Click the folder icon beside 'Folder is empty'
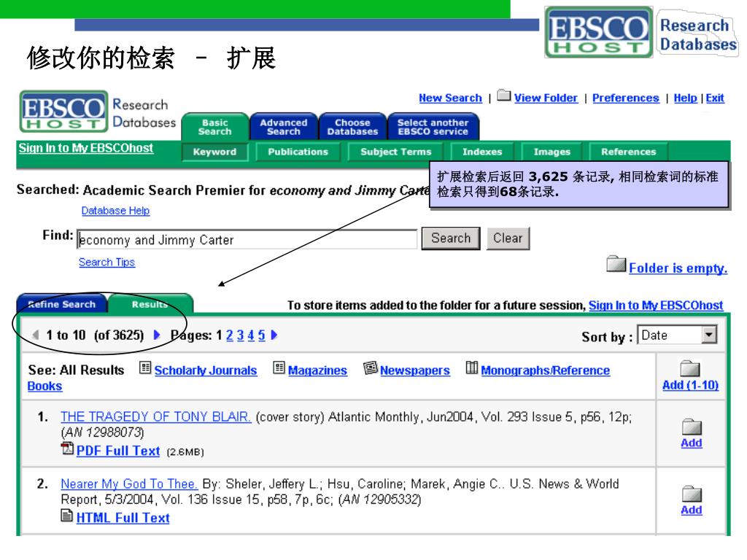The width and height of the screenshot is (747, 560). 616,264
